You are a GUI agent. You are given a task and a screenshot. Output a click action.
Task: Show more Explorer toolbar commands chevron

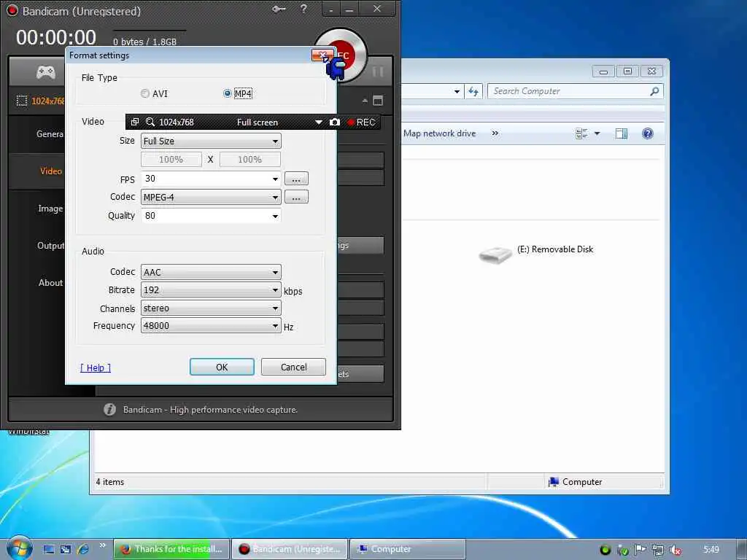pos(495,133)
